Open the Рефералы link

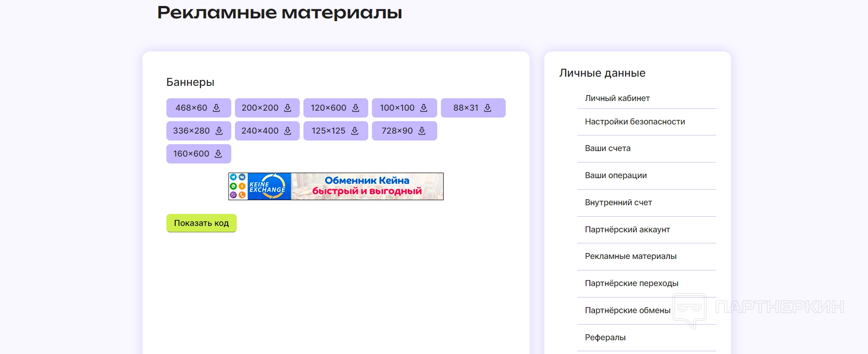[605, 337]
